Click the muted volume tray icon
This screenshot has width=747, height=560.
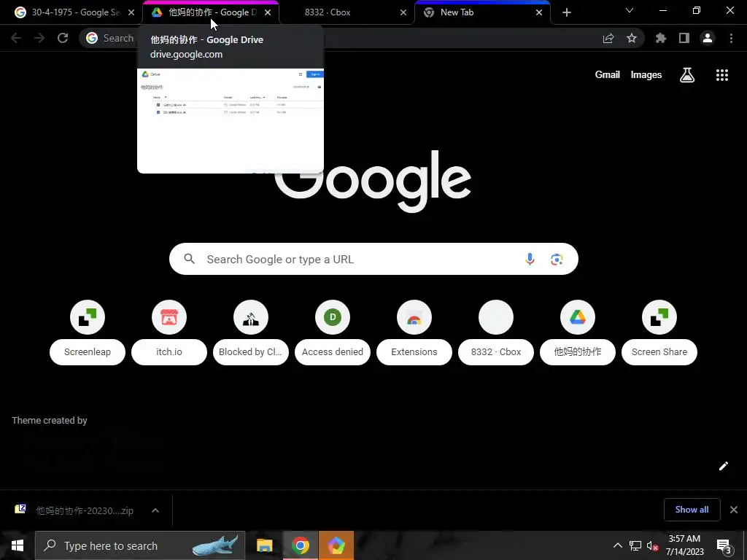[x=652, y=545]
